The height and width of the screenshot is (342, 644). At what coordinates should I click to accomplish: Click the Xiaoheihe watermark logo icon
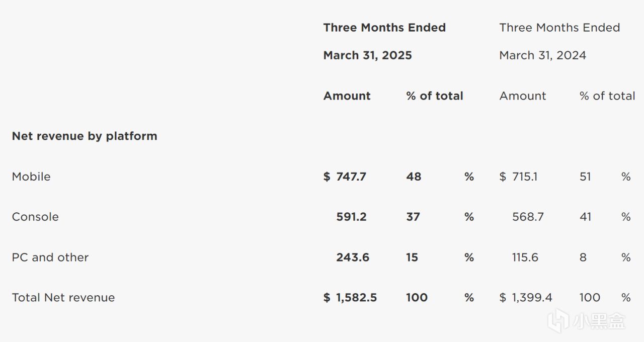(x=558, y=321)
